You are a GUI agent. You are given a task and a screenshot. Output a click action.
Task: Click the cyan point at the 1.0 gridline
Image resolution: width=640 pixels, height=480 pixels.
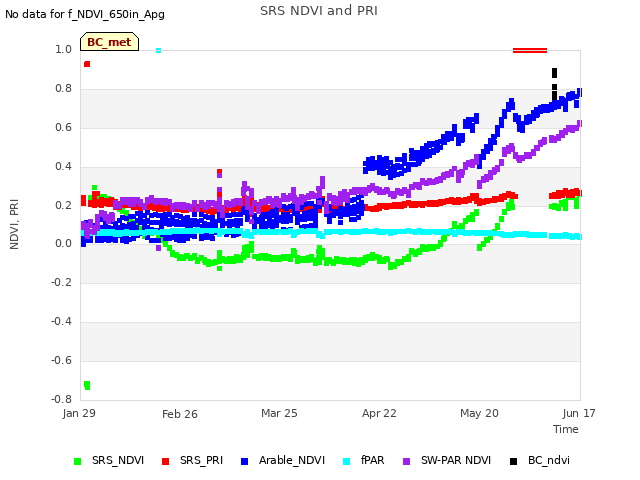point(158,51)
